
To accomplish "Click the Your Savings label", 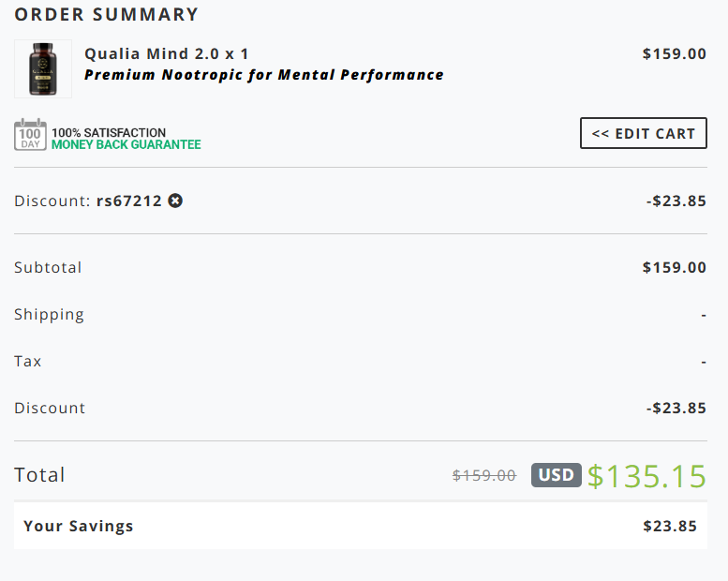I will [x=79, y=526].
